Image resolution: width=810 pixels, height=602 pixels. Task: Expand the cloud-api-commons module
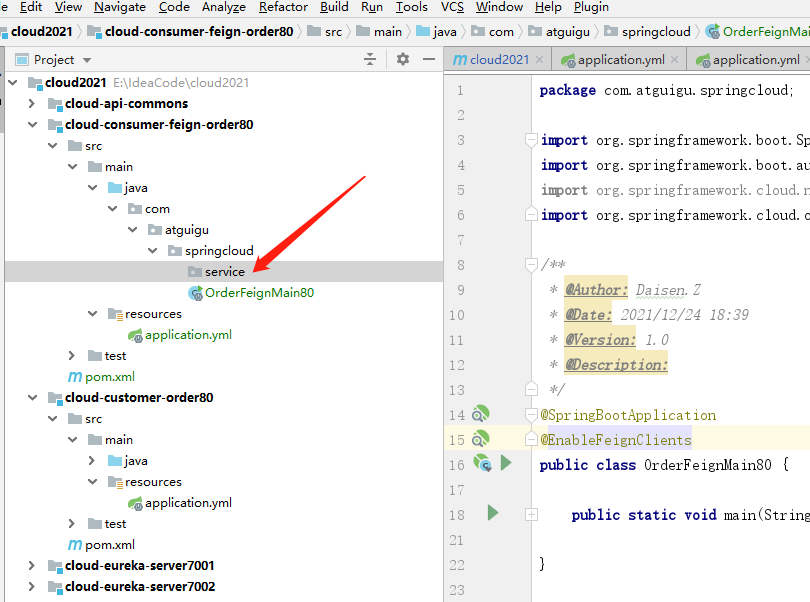tap(32, 103)
